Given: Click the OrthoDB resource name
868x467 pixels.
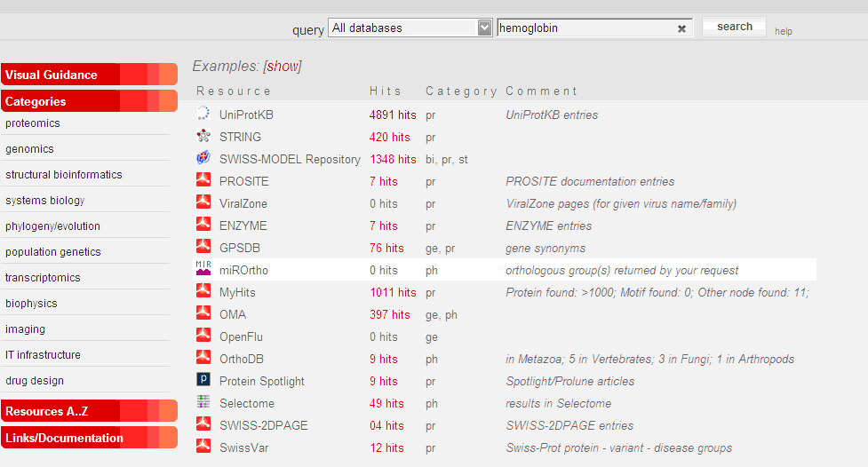Looking at the screenshot, I should 242,359.
